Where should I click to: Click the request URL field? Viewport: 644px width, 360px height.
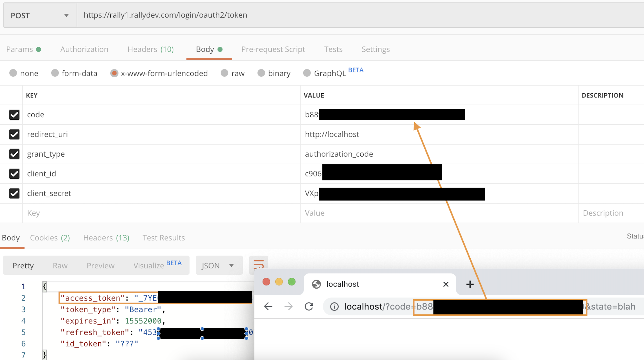coord(350,15)
